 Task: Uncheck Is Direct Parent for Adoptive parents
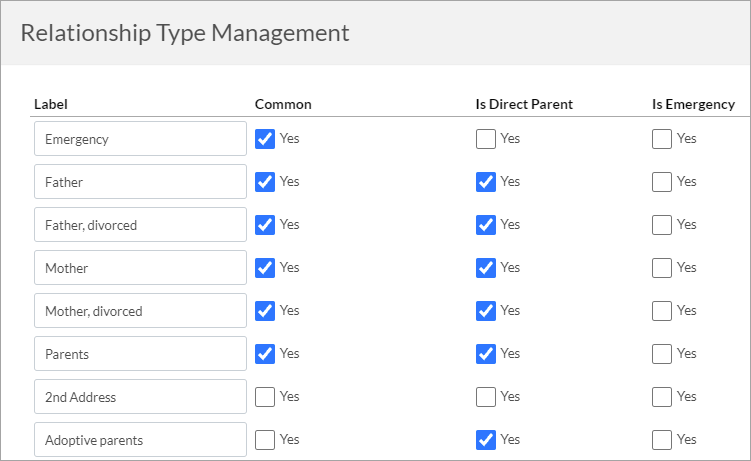tap(486, 440)
